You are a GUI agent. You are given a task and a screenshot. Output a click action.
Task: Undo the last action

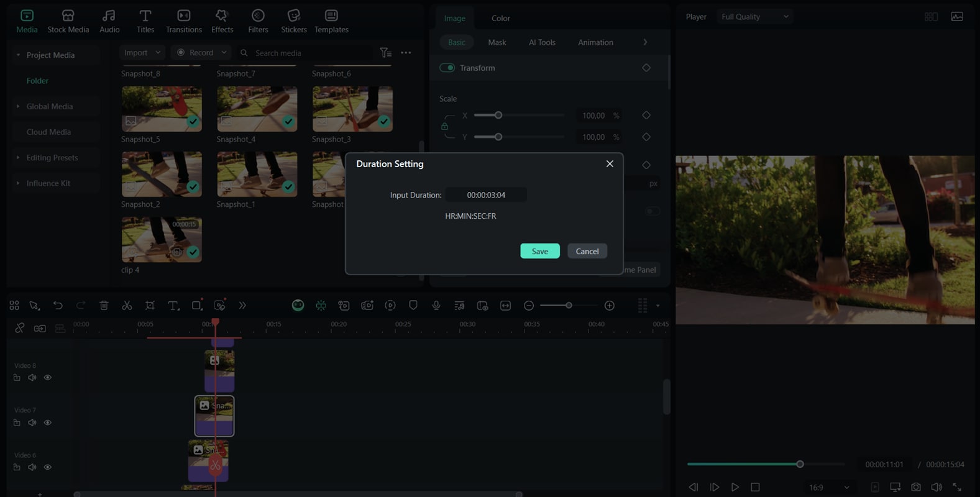(58, 305)
